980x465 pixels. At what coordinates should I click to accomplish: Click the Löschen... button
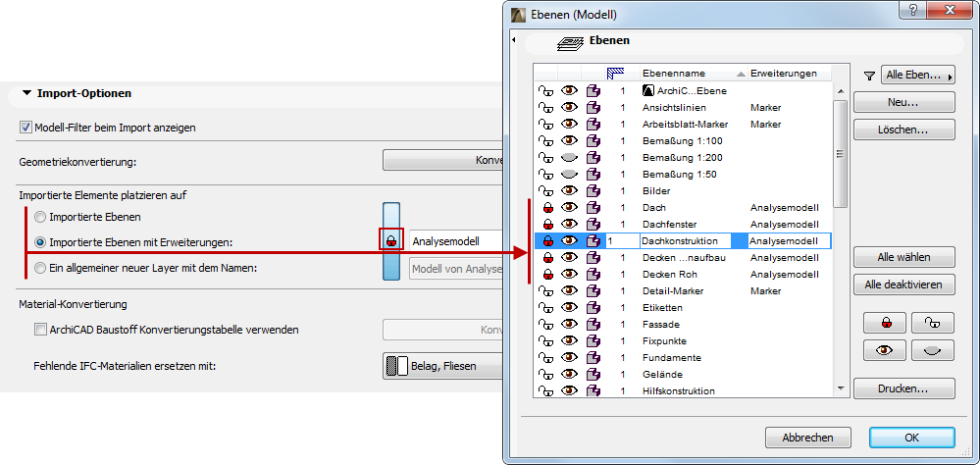point(903,130)
